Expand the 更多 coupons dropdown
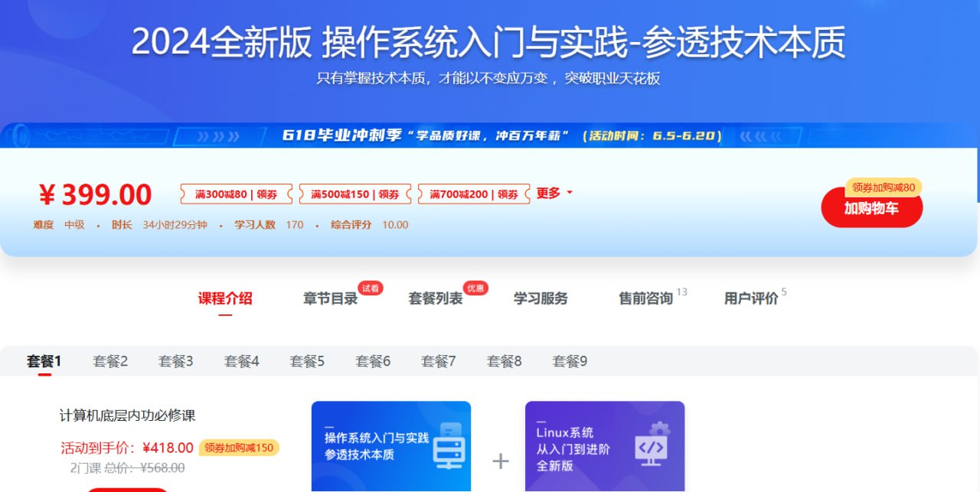 click(554, 194)
